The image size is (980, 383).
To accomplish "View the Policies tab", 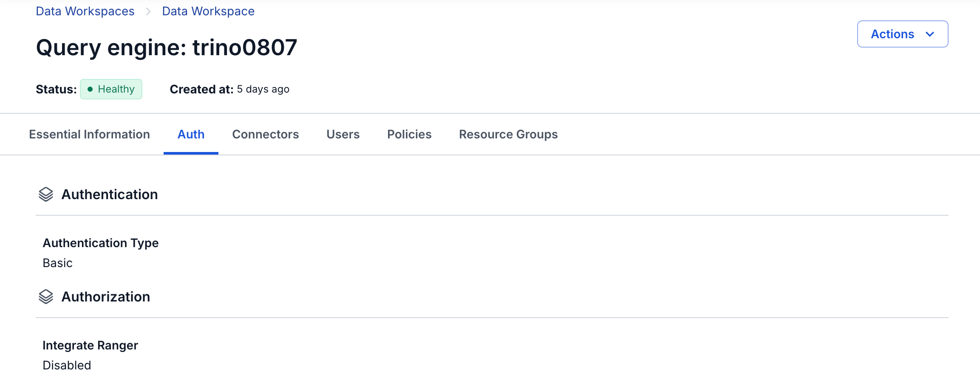I will tap(409, 134).
